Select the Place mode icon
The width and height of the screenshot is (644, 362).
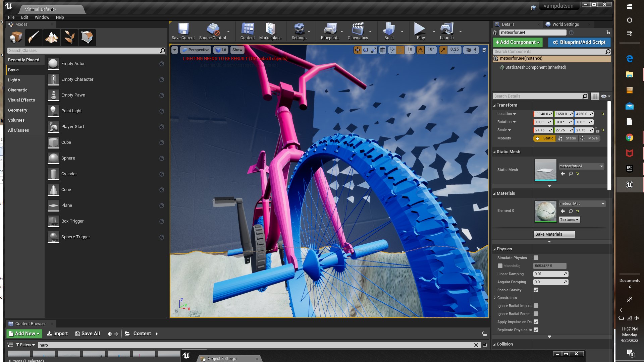pos(16,37)
